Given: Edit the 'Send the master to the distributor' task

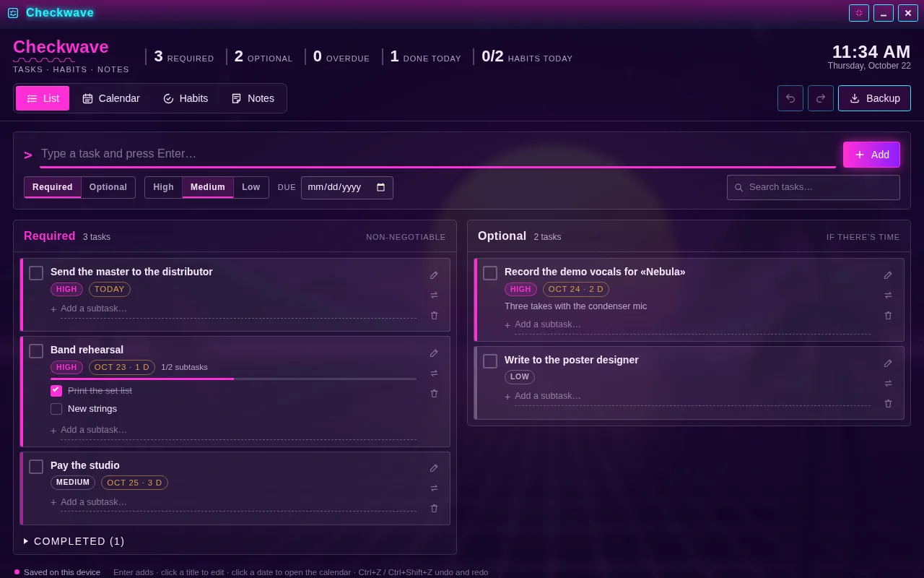Looking at the screenshot, I should pos(434,275).
